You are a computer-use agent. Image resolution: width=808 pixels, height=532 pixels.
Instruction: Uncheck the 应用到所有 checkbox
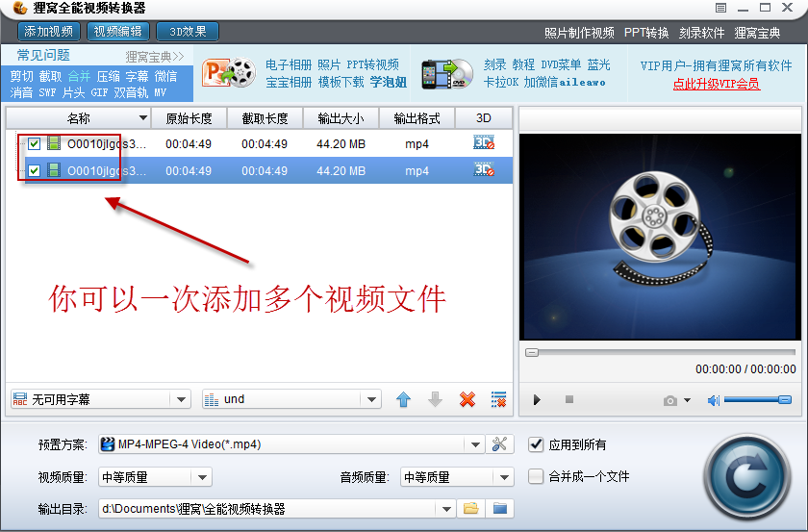[536, 444]
